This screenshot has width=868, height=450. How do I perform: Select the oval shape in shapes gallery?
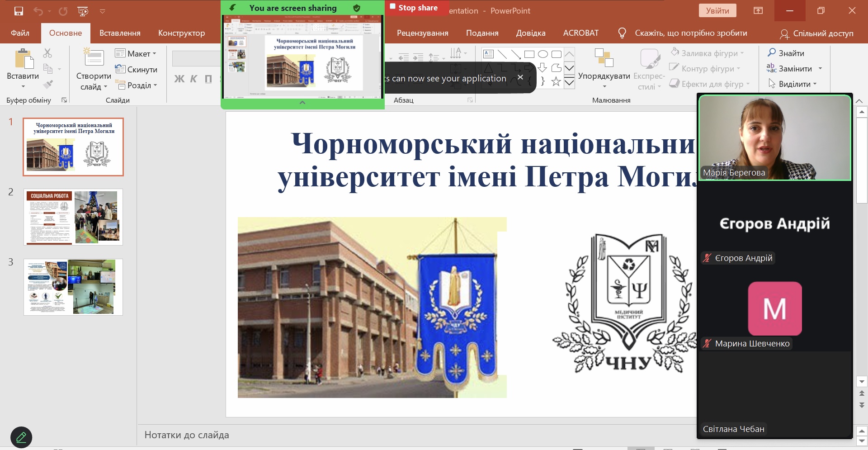coord(543,54)
